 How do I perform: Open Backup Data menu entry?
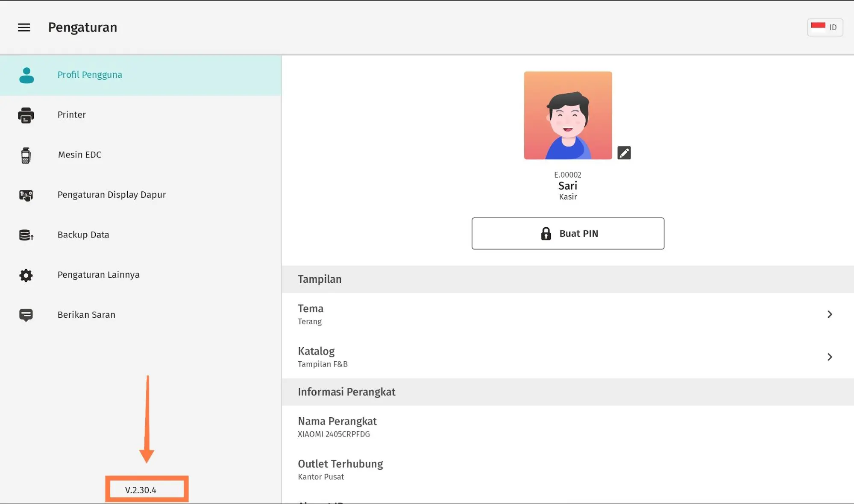point(83,235)
